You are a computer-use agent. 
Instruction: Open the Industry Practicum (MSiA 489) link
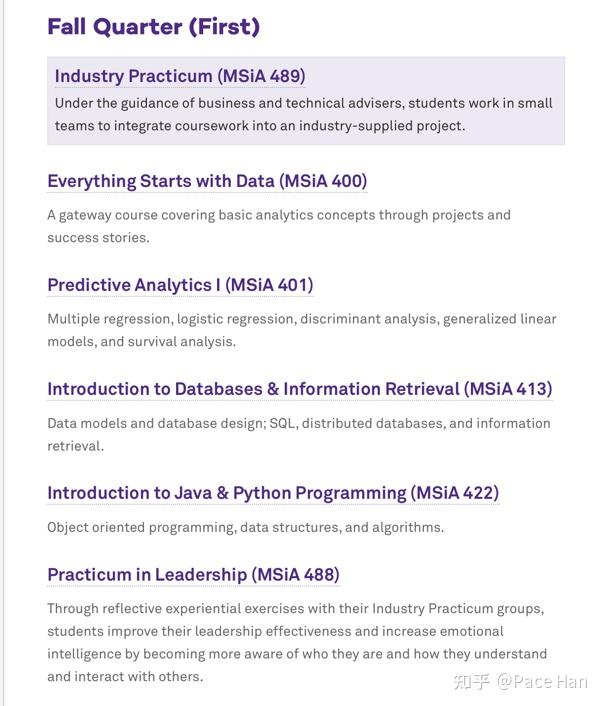pyautogui.click(x=180, y=76)
